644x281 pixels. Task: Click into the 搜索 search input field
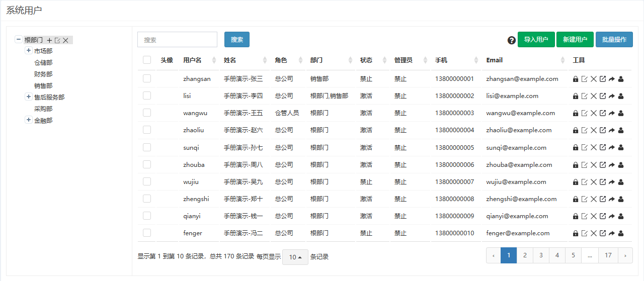click(177, 40)
